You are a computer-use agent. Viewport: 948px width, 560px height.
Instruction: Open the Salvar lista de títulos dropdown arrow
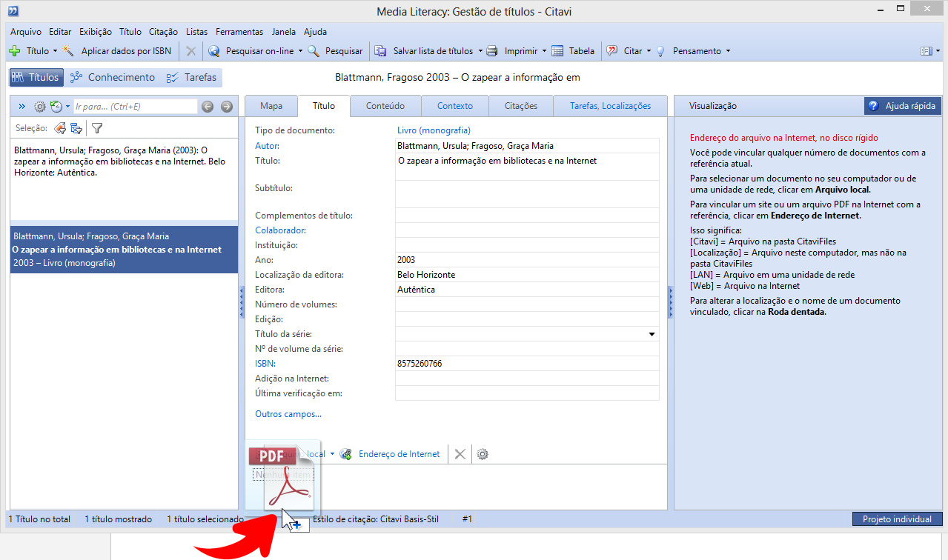(x=480, y=51)
